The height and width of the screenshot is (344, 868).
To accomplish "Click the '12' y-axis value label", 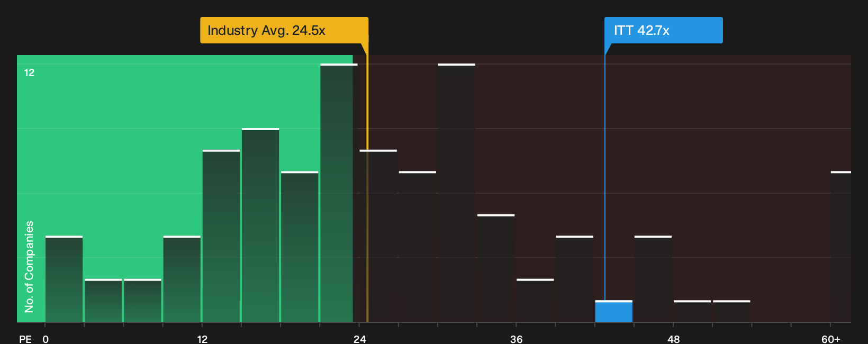I will (29, 73).
